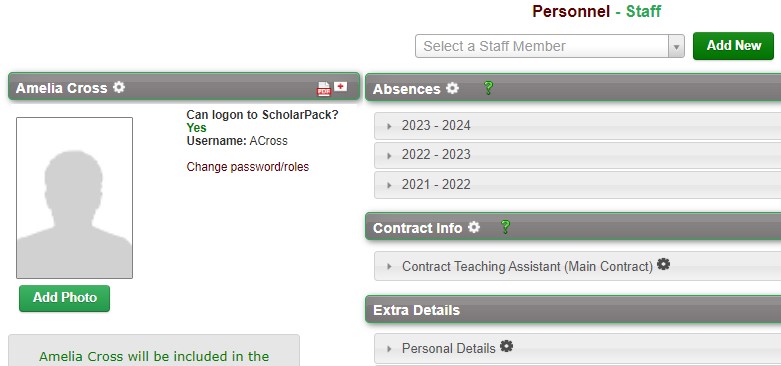
Task: Export staff record as PDF icon
Action: (x=324, y=89)
